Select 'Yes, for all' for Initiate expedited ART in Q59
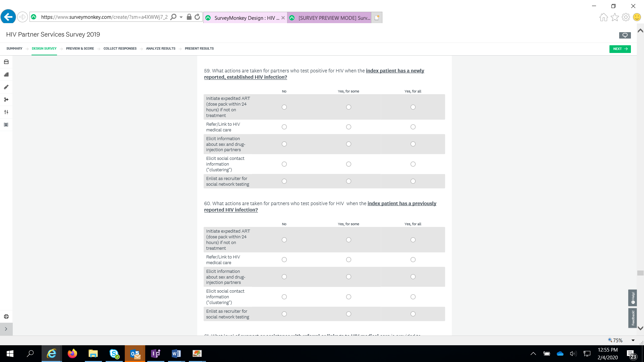The height and width of the screenshot is (362, 644). click(x=413, y=107)
